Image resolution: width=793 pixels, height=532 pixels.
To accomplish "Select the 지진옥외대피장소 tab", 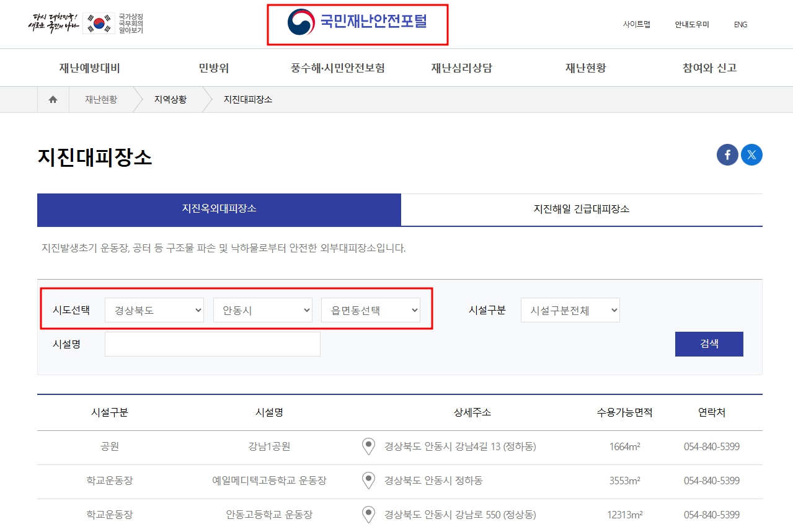I will [218, 210].
